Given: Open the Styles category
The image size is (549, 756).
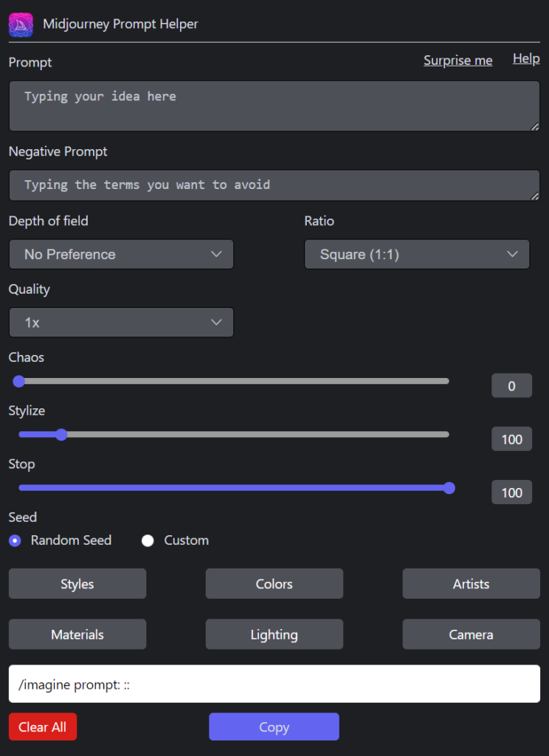Looking at the screenshot, I should click(x=77, y=583).
